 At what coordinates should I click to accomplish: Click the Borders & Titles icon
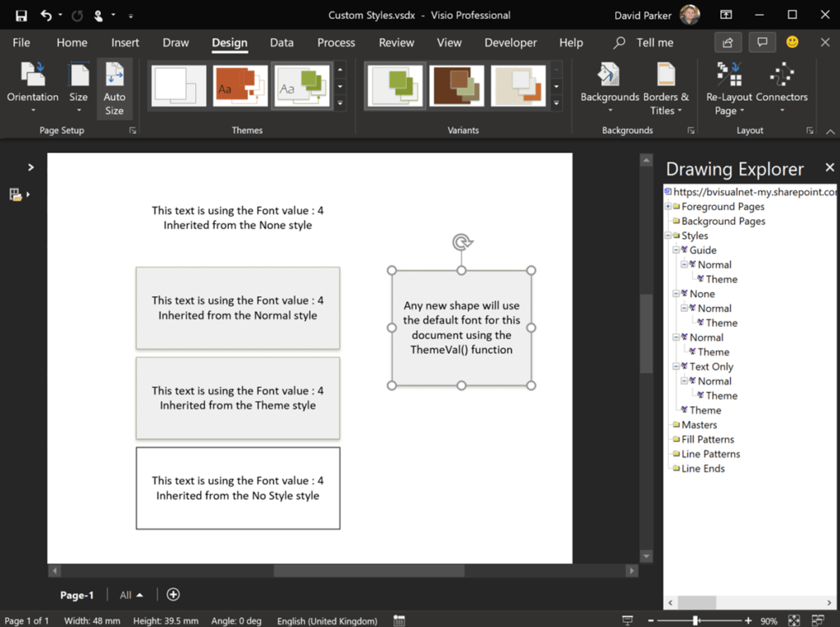tap(666, 86)
